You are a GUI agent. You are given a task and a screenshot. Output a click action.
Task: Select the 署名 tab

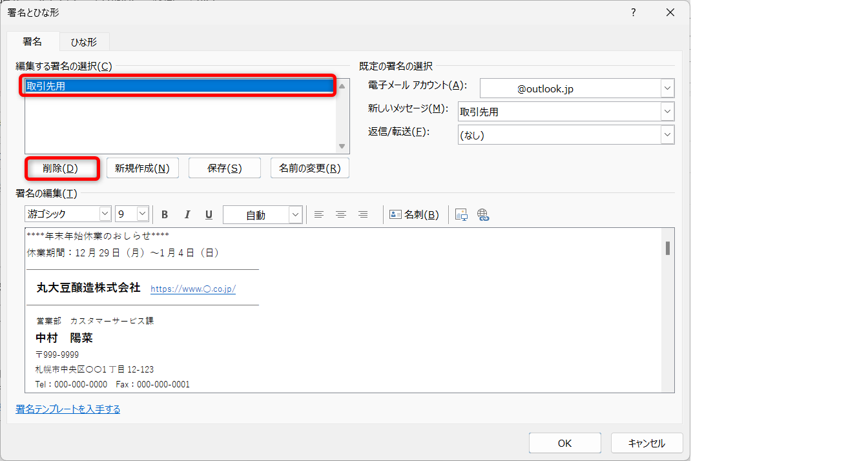point(32,41)
